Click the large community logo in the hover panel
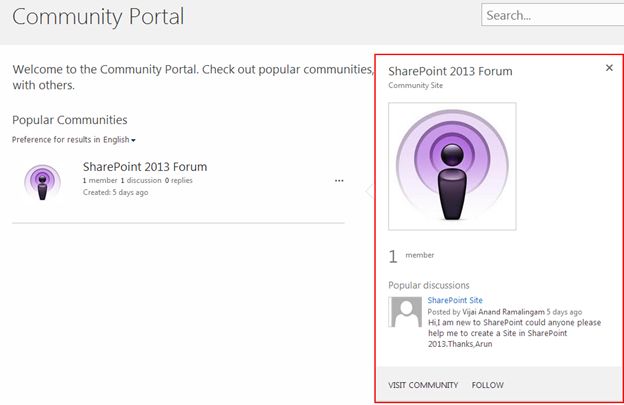Viewport: 624px width, 405px height. tap(452, 166)
